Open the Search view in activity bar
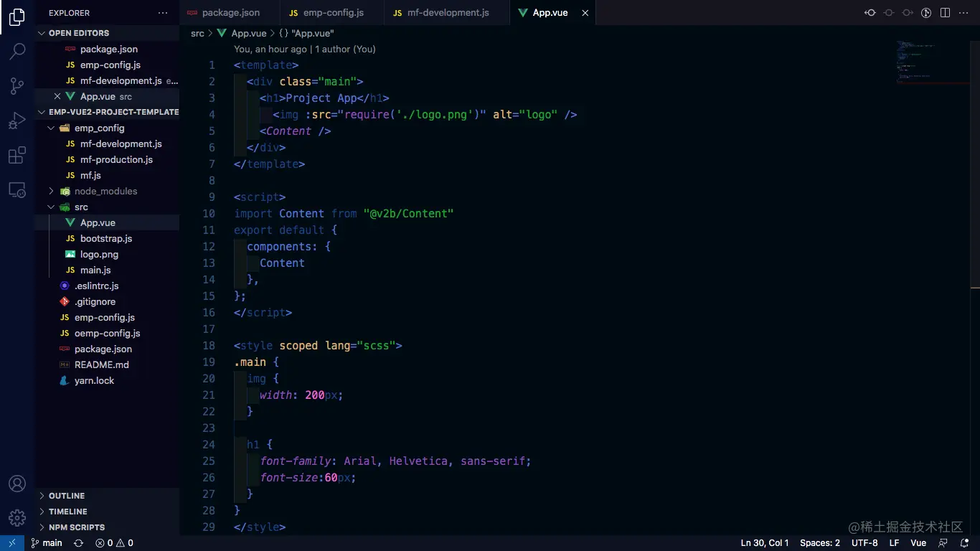980x551 pixels. click(x=17, y=52)
